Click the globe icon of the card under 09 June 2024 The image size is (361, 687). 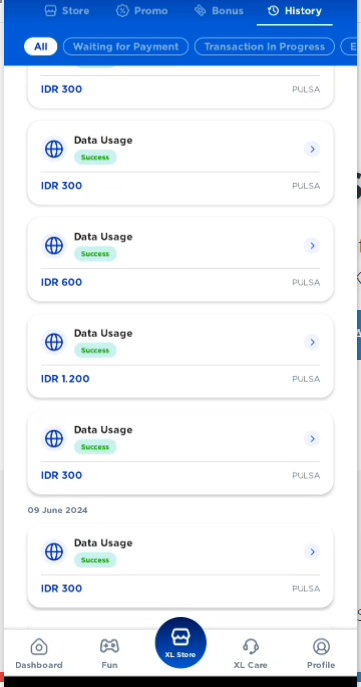point(54,552)
